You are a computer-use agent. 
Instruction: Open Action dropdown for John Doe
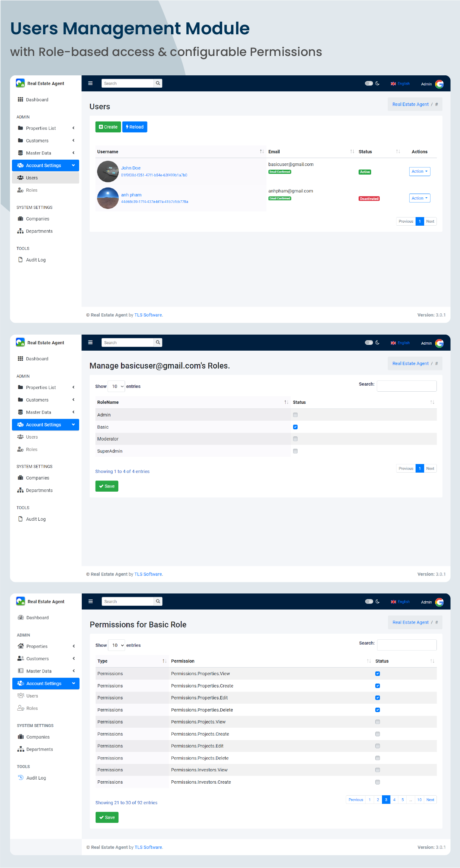coord(419,172)
